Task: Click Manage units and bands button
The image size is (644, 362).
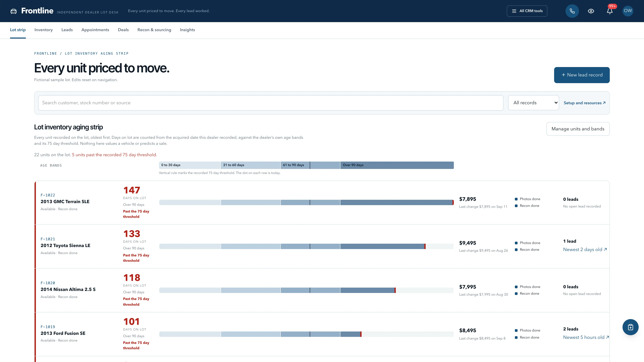Action: click(x=578, y=129)
